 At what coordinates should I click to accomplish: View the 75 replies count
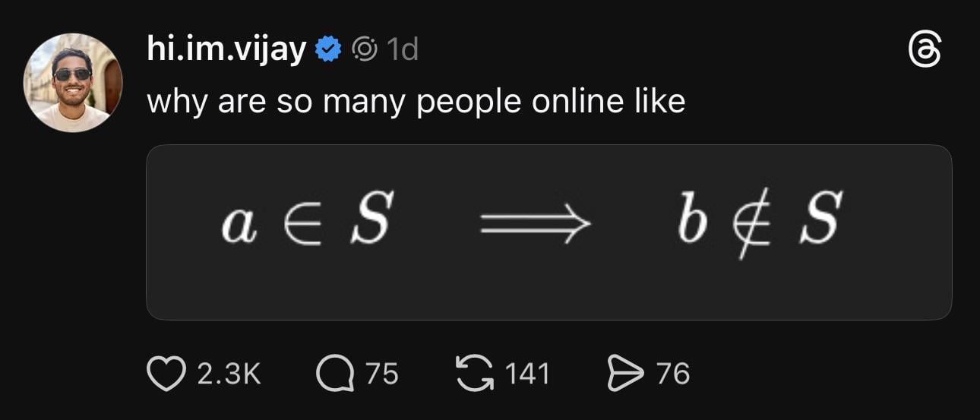coord(382,374)
